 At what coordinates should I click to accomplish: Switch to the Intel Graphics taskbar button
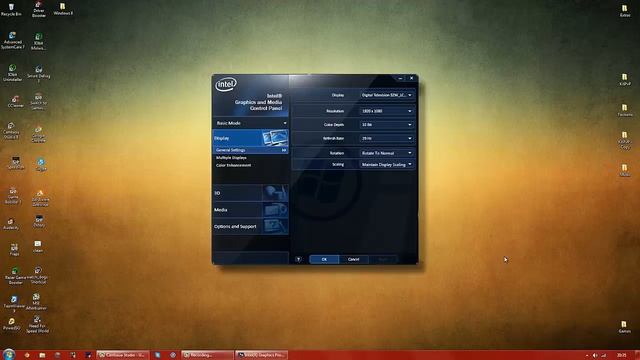[262, 355]
